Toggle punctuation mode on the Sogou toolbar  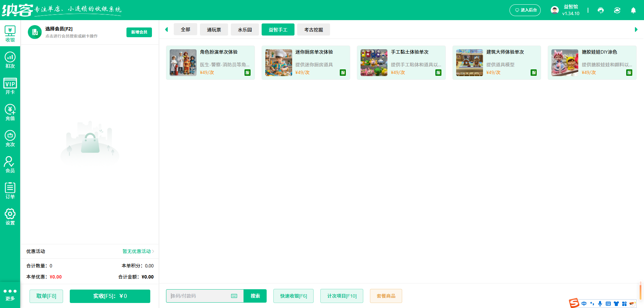coord(592,303)
